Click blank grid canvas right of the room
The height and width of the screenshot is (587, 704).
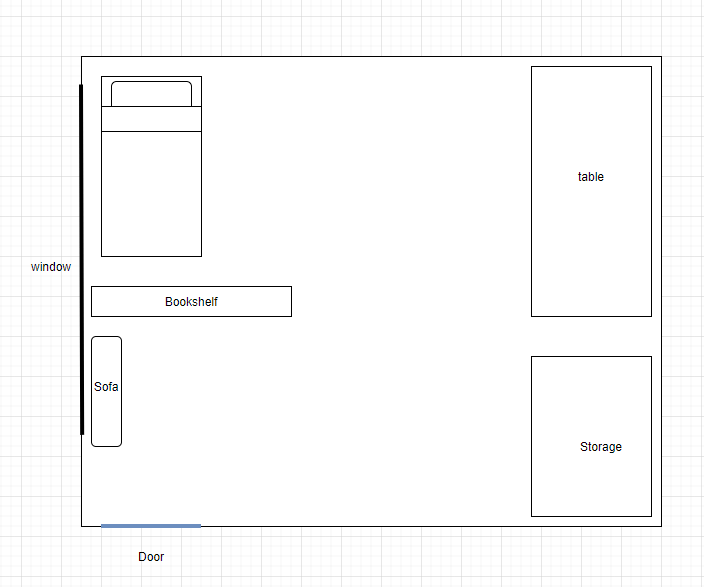point(683,300)
